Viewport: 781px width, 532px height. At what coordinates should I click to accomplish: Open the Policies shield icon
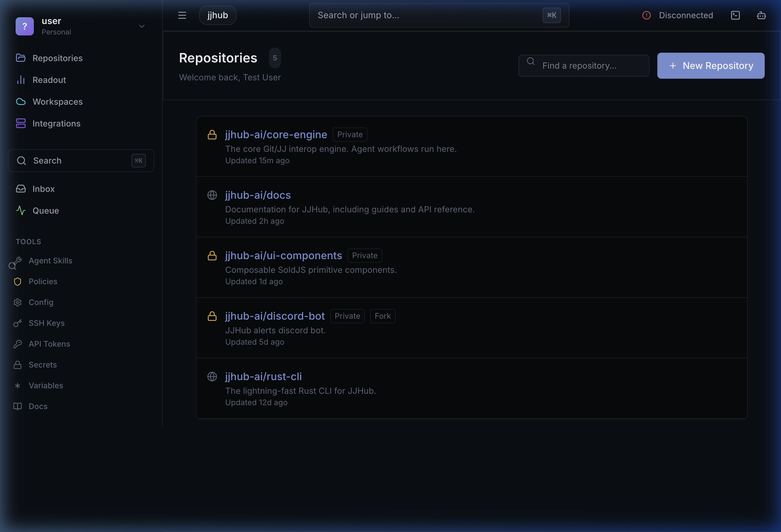point(18,282)
